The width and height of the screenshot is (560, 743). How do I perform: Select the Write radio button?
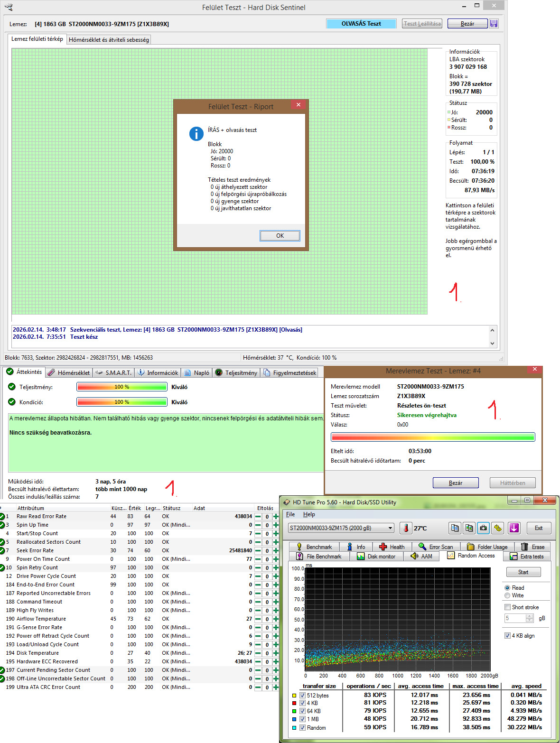507,595
